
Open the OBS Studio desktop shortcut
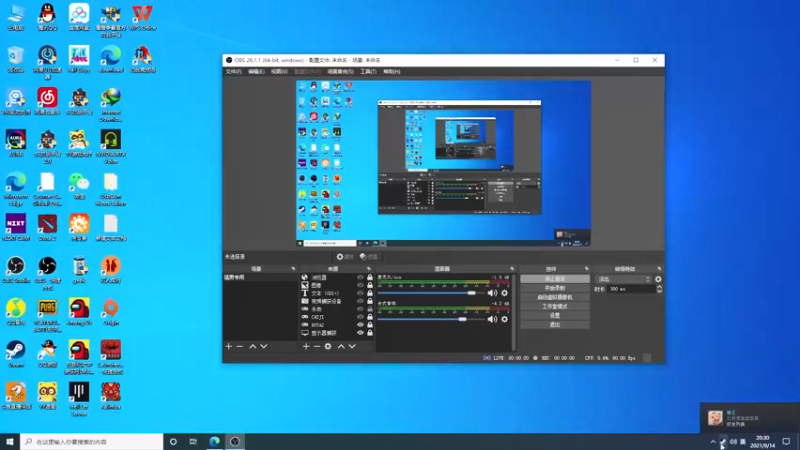click(x=16, y=270)
